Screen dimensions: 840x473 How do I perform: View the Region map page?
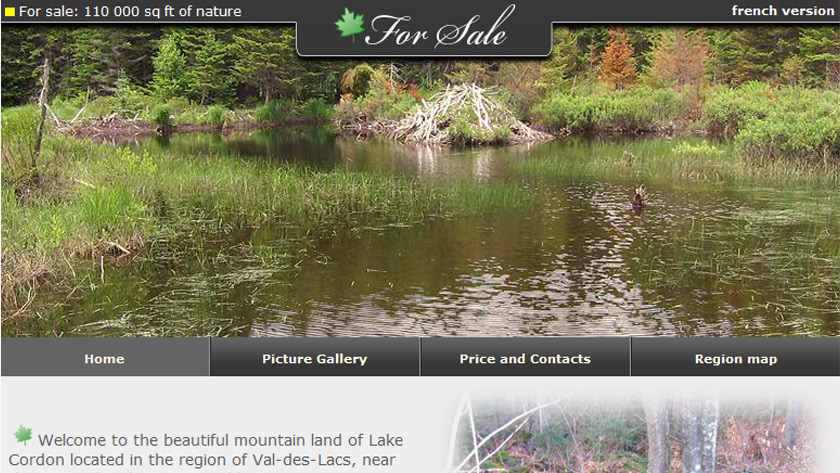point(736,358)
